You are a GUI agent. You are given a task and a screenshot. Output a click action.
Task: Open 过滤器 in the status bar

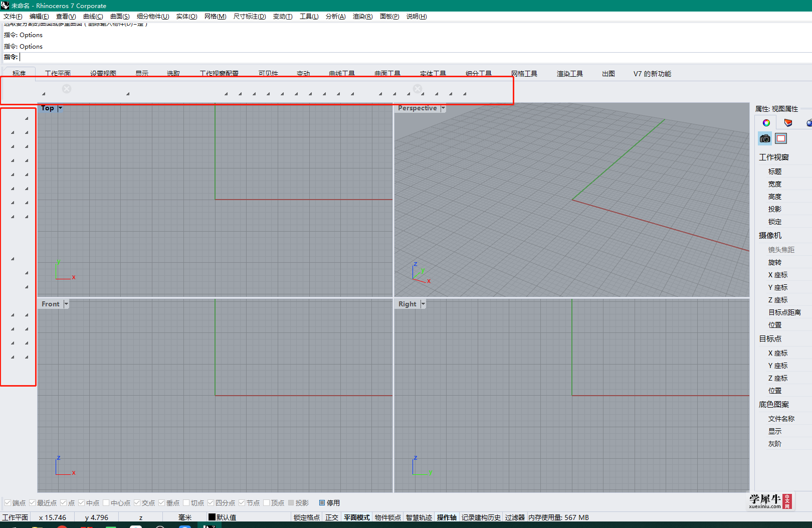click(515, 517)
